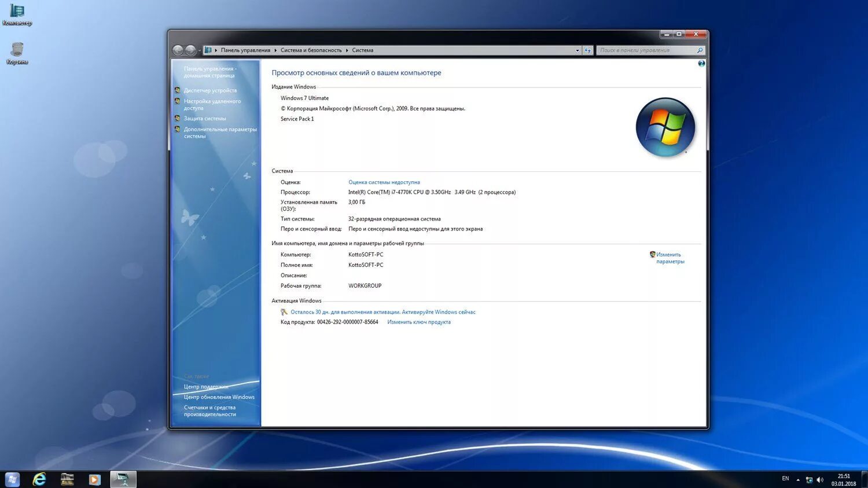Viewport: 868px width, 488px height.
Task: Open the volume speaker icon in the tray
Action: click(820, 480)
